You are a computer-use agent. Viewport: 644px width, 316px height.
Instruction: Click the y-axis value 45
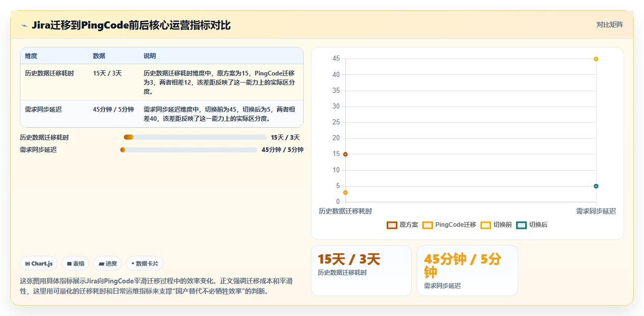coord(336,59)
